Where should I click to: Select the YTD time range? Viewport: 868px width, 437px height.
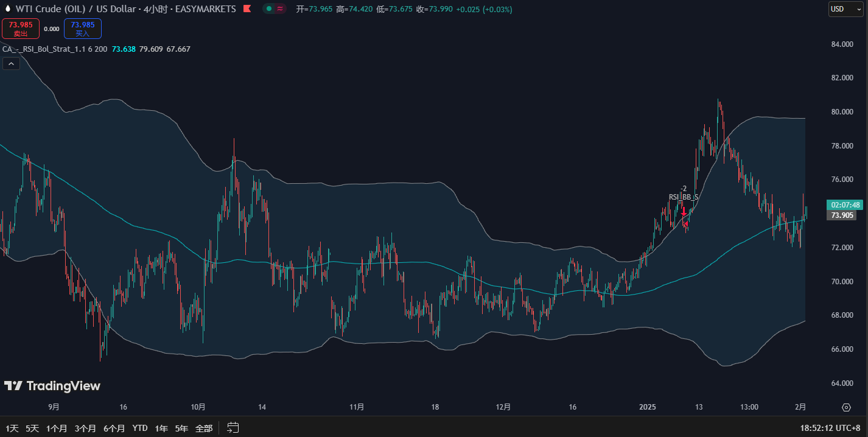(140, 428)
